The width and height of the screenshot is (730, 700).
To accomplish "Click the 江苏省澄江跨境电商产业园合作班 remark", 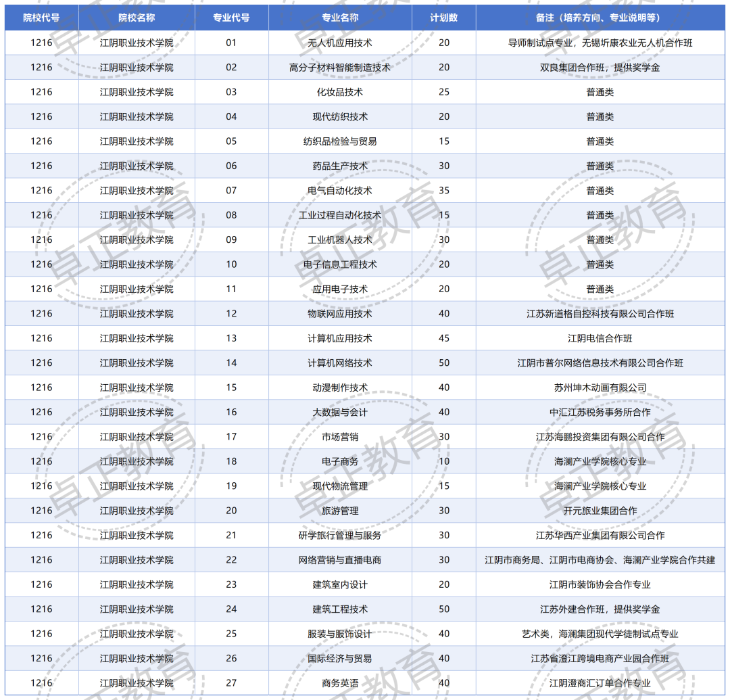I will click(600, 659).
